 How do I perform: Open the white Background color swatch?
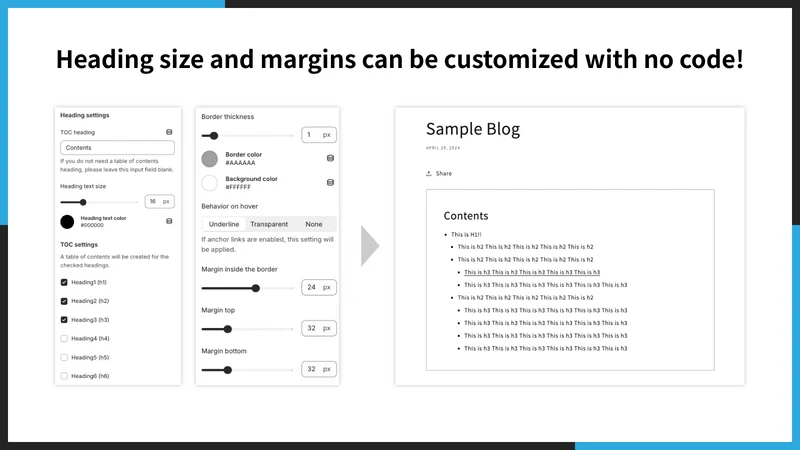[x=209, y=183]
